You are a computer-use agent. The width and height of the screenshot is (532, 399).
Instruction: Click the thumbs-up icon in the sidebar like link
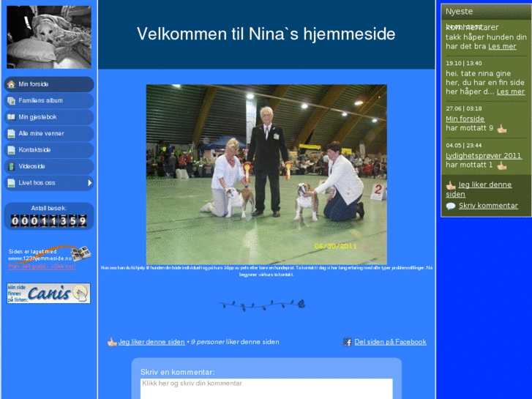(451, 185)
